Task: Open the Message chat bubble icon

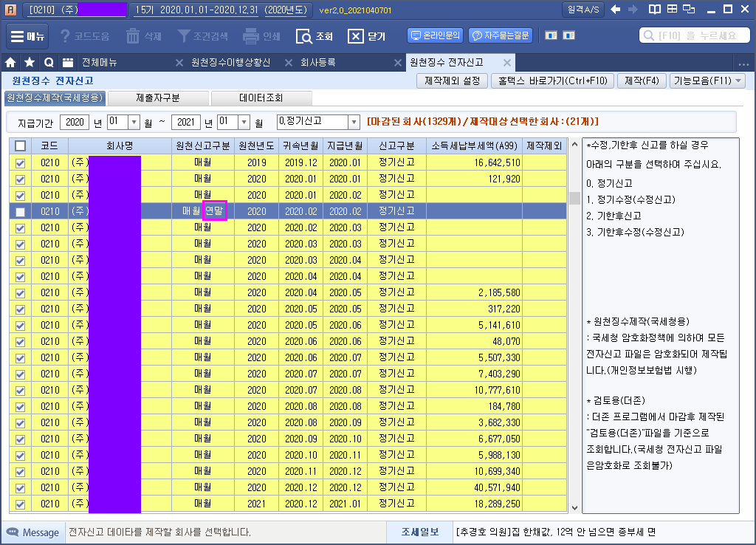Action: pos(13,532)
